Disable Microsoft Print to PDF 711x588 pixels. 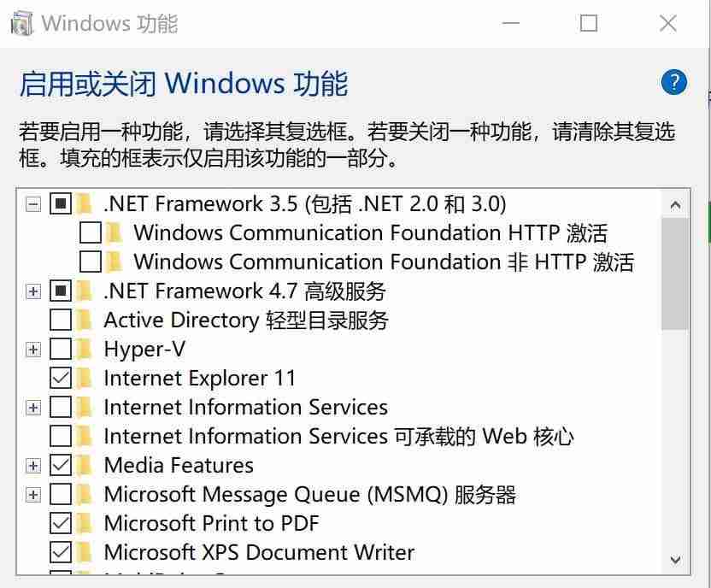(x=61, y=523)
